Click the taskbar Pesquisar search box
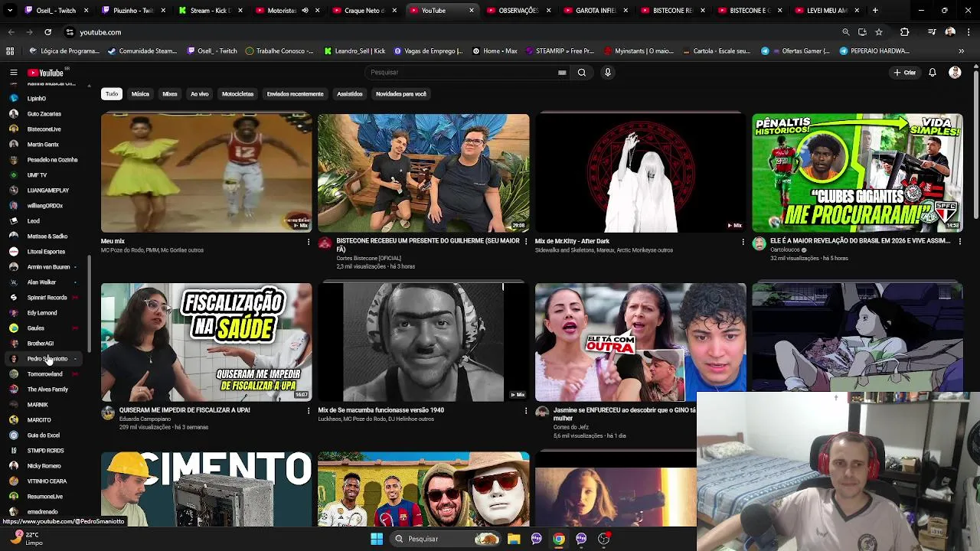 446,539
